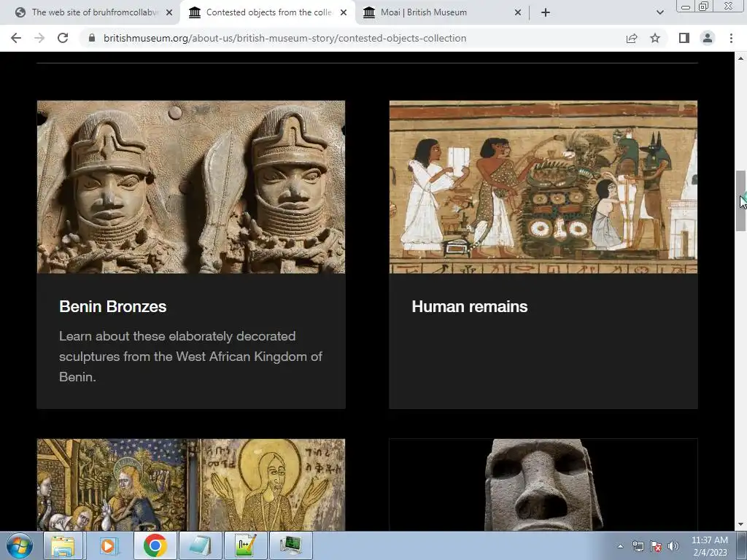Open a new browser tab
Image resolution: width=747 pixels, height=560 pixels.
[x=546, y=12]
